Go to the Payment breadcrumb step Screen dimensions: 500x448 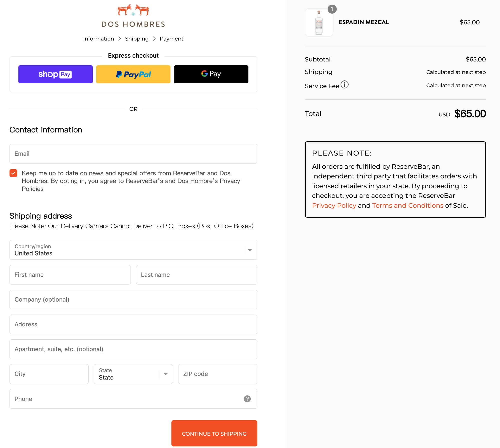(171, 39)
